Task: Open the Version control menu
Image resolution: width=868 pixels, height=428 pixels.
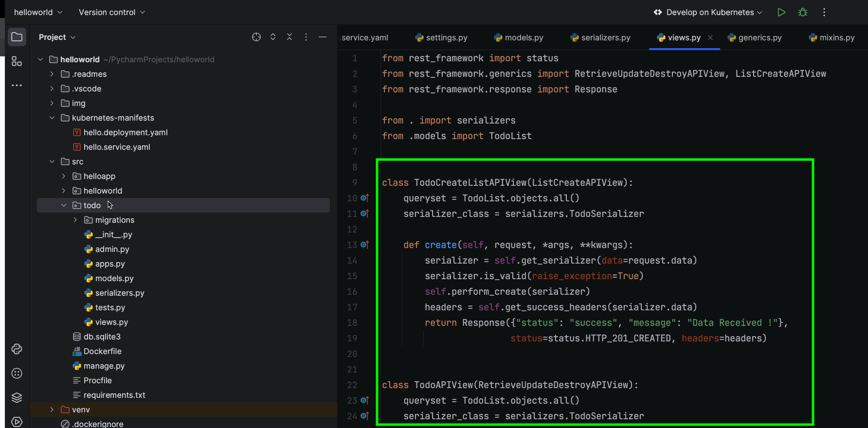Action: tap(112, 12)
